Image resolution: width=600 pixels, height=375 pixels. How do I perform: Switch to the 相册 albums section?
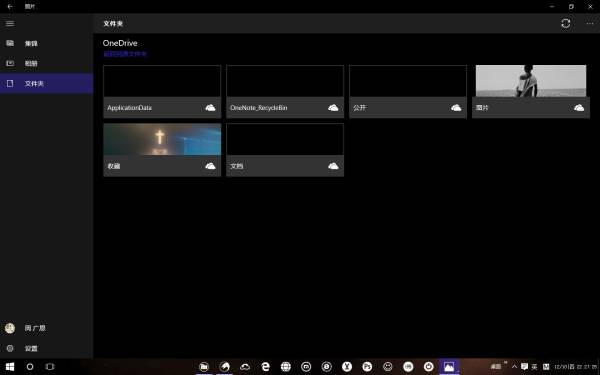[x=46, y=63]
